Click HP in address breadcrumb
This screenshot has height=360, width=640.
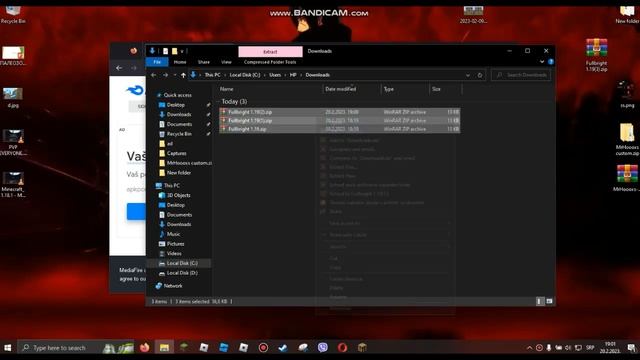(293, 75)
